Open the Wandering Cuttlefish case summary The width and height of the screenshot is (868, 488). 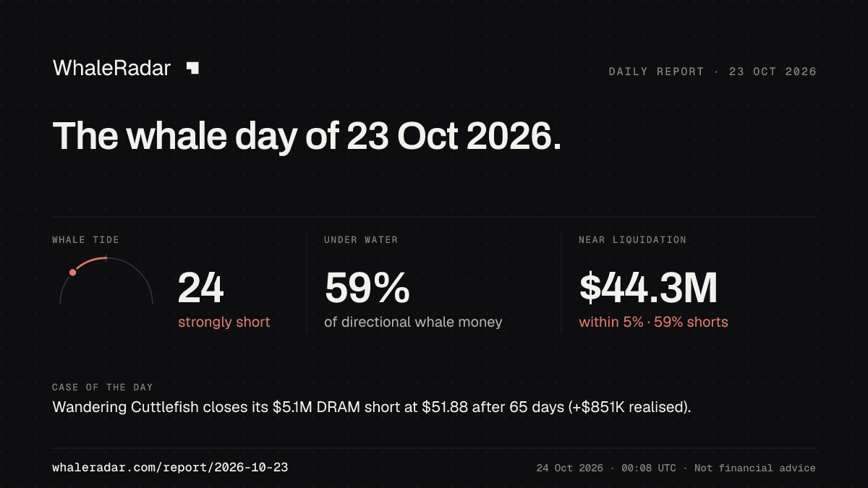372,408
